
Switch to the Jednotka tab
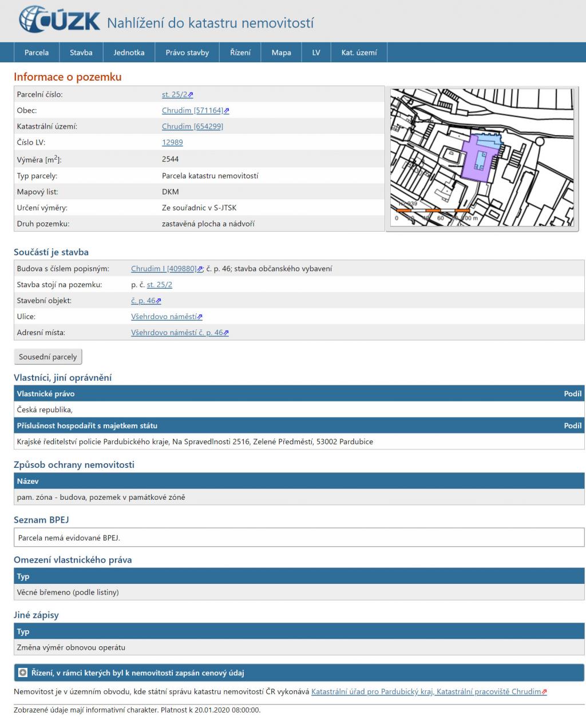(129, 53)
